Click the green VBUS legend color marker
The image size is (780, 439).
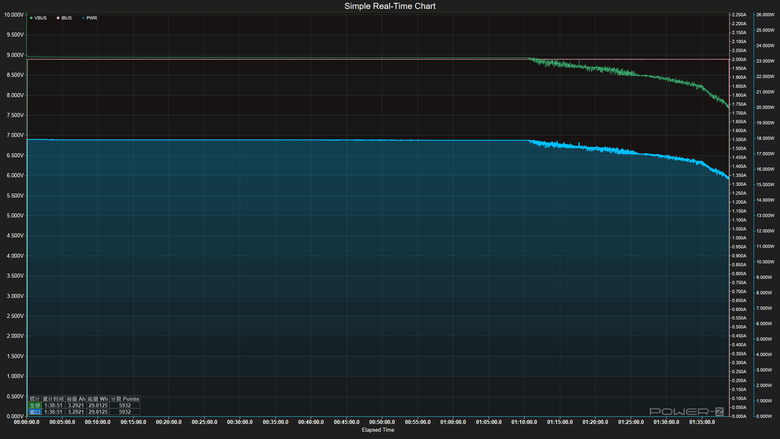click(x=31, y=18)
